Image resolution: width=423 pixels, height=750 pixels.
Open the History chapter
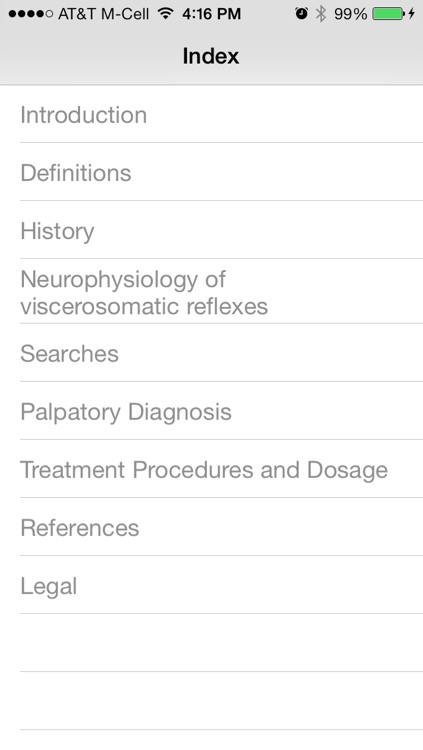212,230
